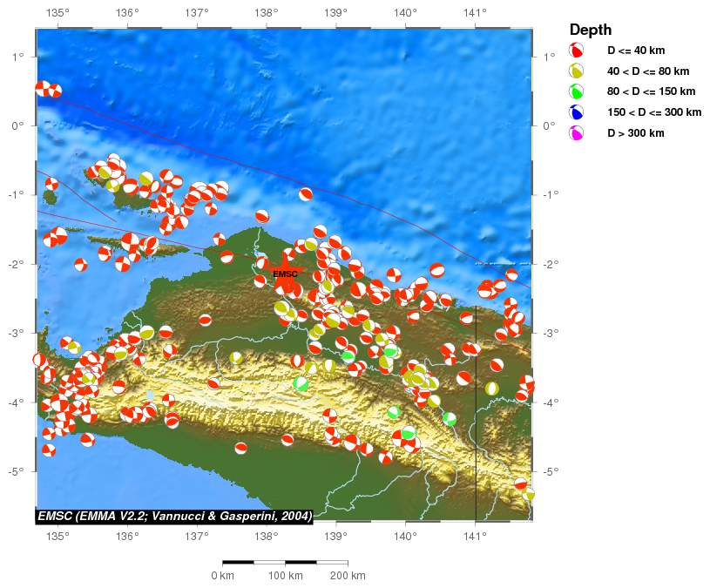
Task: Select the lone red beachball near 138.5°, -1°
Action: (x=306, y=194)
